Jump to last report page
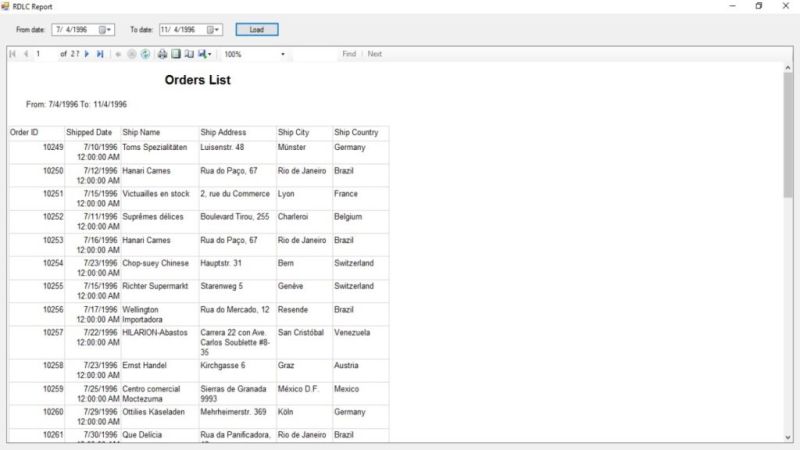Viewport: 800px width, 450px height. click(x=100, y=54)
